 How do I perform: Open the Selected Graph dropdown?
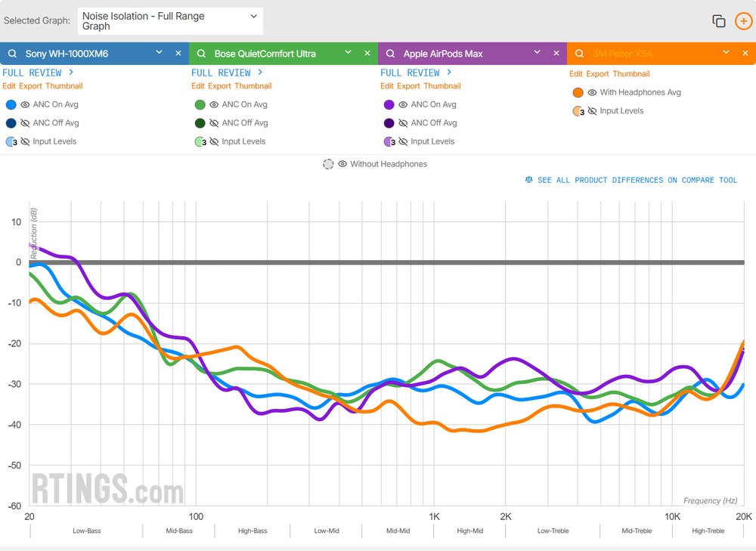pos(169,21)
